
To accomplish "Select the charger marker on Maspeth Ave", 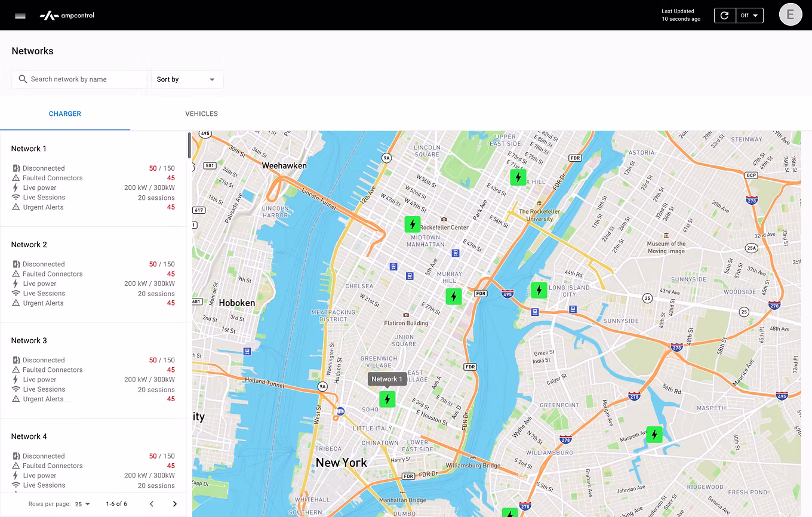I will 654,435.
